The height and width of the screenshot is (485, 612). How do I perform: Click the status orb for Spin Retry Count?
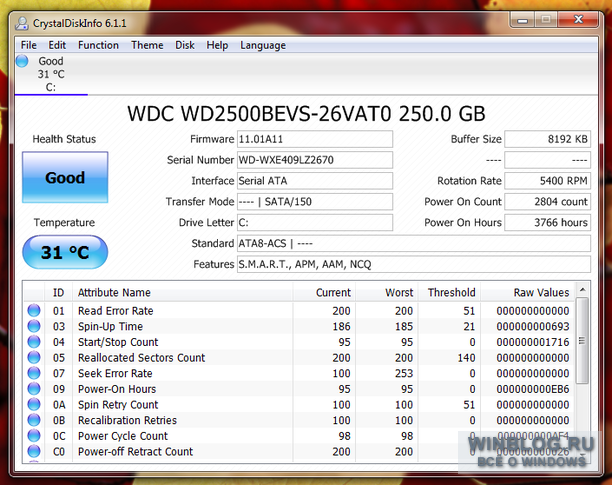point(34,404)
